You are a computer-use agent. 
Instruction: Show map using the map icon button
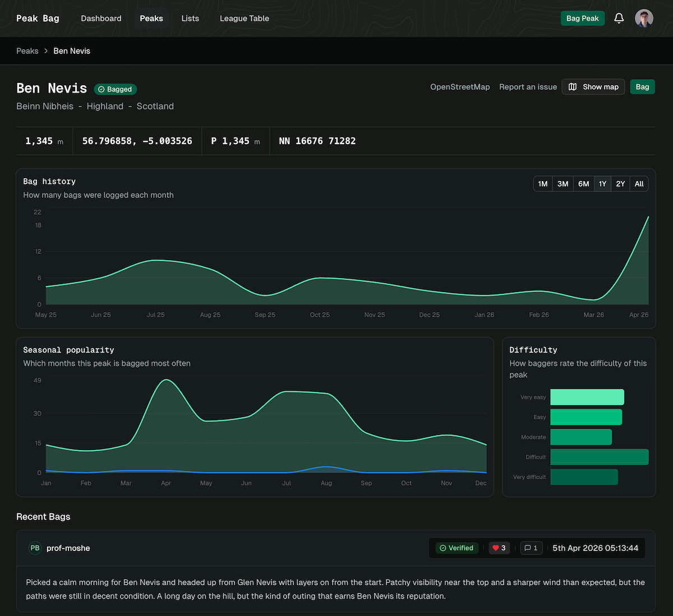pyautogui.click(x=593, y=87)
